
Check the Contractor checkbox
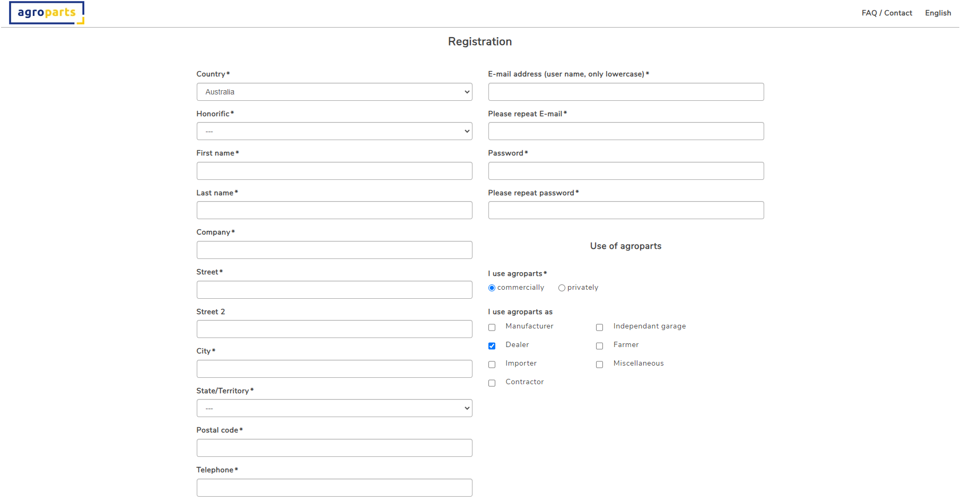492,383
